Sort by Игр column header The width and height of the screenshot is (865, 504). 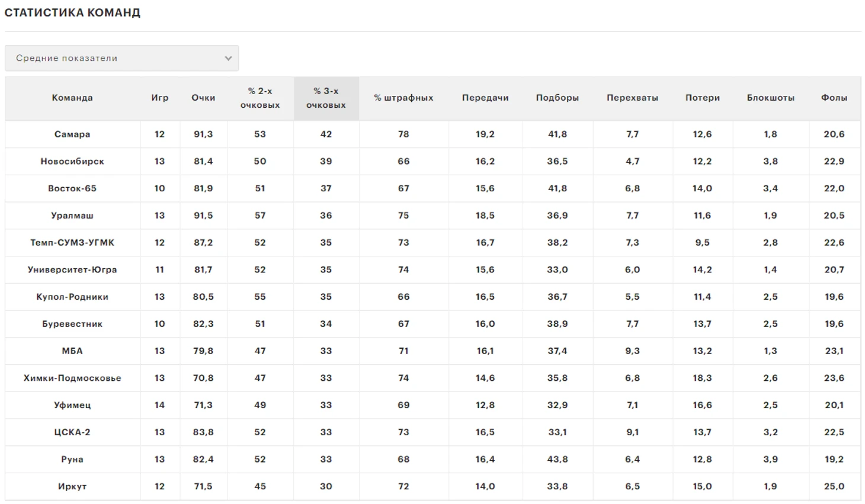[x=160, y=98]
